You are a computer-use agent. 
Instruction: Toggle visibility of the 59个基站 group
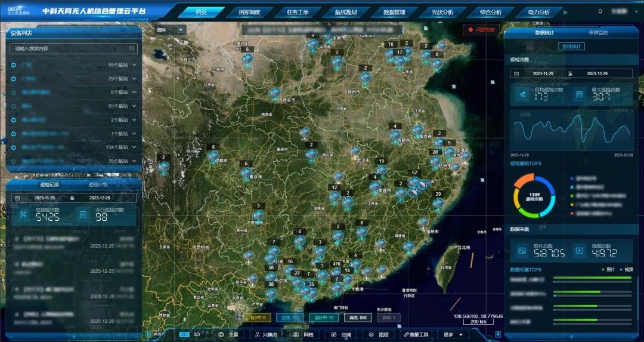(x=14, y=65)
